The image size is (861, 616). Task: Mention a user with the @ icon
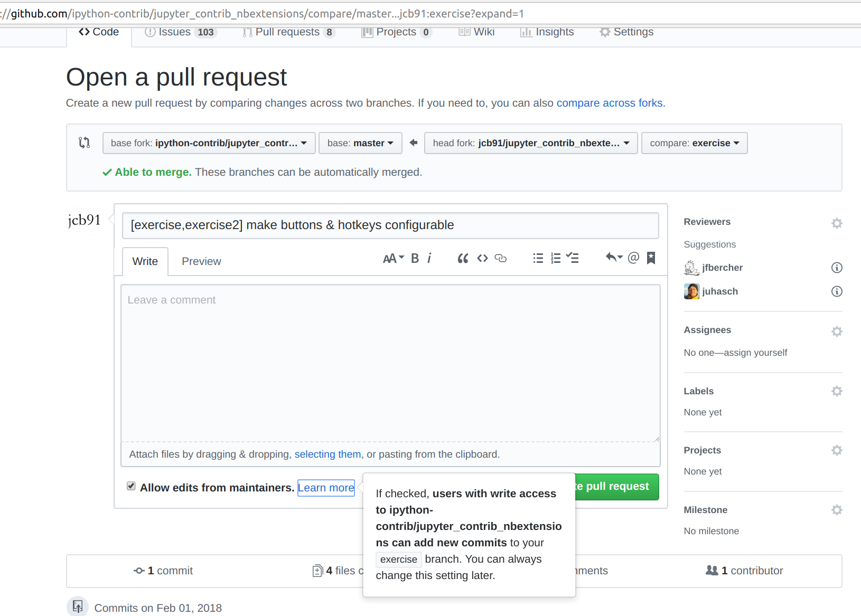click(633, 258)
